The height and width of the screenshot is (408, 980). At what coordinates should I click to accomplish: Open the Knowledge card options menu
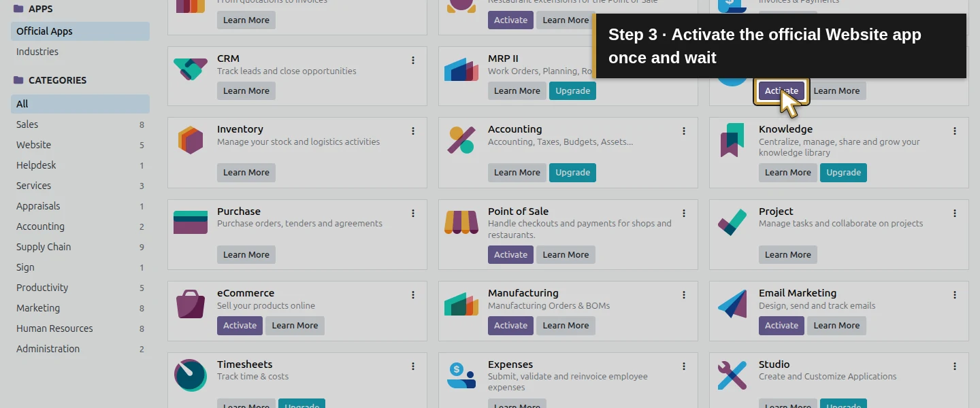coord(955,131)
